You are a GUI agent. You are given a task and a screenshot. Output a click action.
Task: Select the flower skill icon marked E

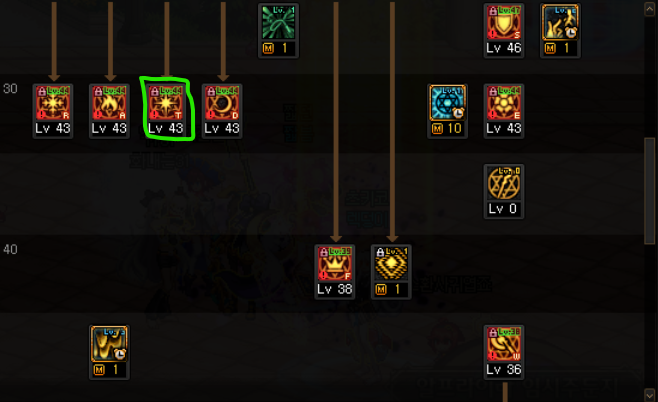pos(504,103)
